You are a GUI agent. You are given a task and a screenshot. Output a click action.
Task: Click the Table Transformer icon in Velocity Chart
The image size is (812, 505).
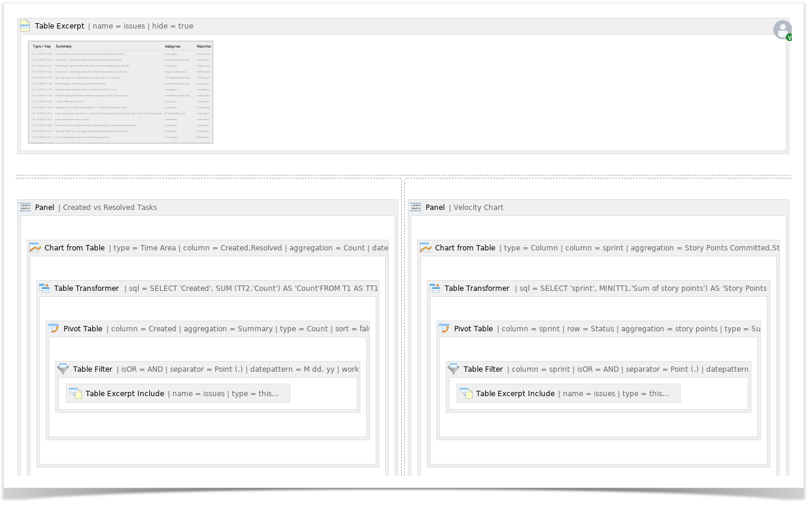click(435, 288)
